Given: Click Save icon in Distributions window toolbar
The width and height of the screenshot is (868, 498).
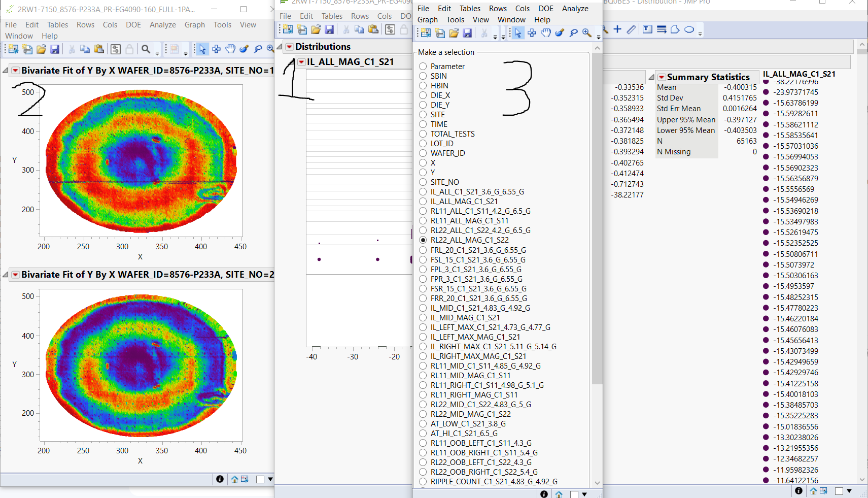Looking at the screenshot, I should [x=329, y=29].
